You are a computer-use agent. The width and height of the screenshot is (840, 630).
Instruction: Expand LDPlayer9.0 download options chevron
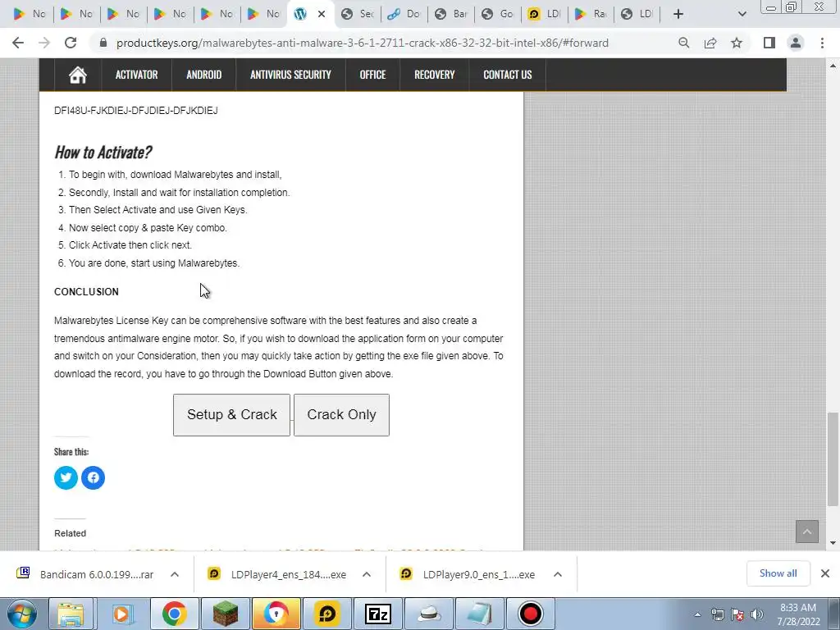pos(558,574)
